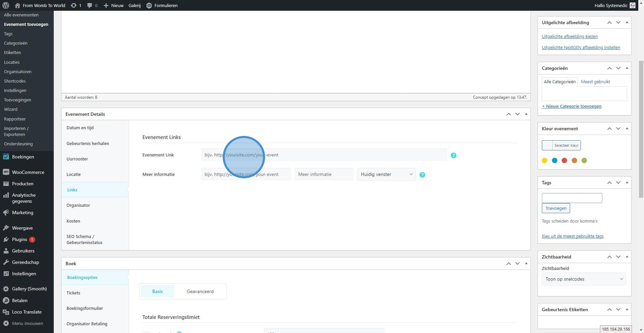This screenshot has width=644, height=333.
Task: Click help icon next to Huidig venster dropdown
Action: point(422,175)
